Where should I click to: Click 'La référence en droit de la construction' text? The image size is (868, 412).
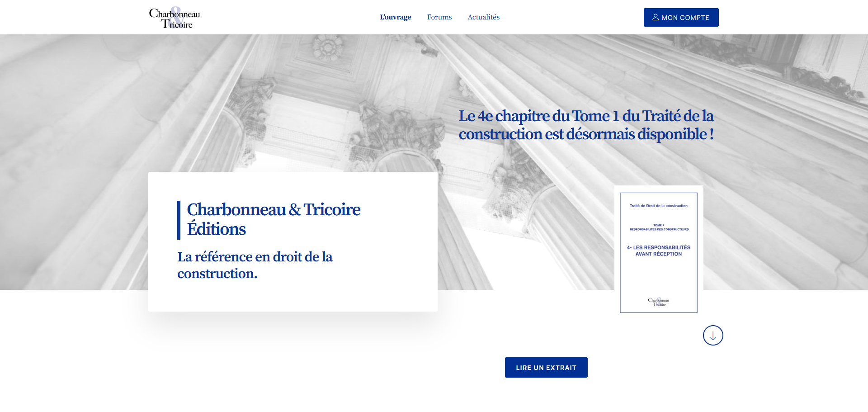pyautogui.click(x=255, y=265)
